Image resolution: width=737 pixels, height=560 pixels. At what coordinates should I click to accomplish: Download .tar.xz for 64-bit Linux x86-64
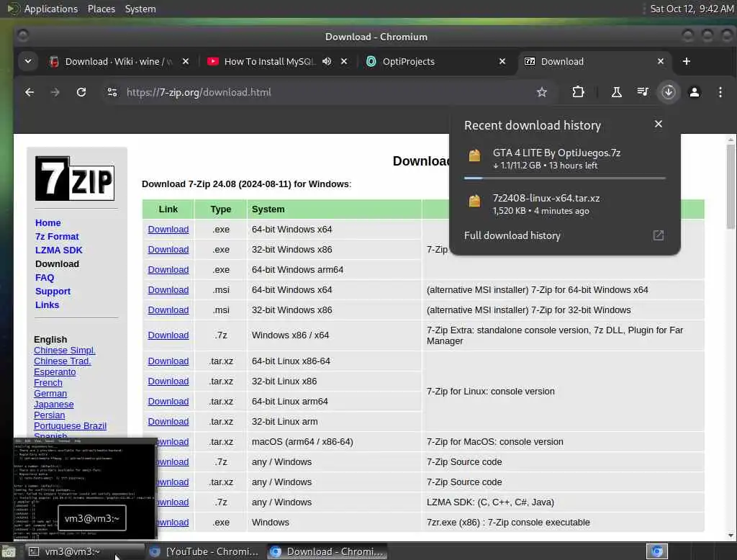point(168,361)
